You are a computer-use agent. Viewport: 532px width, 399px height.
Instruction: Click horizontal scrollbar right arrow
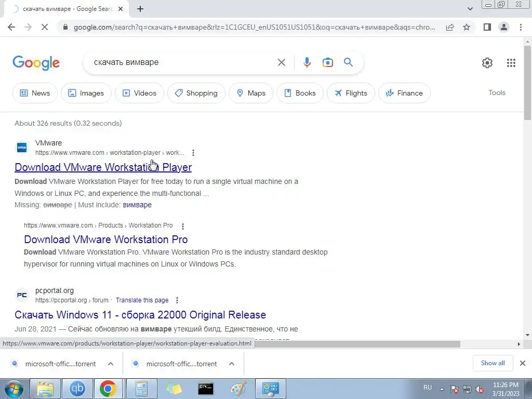click(518, 344)
